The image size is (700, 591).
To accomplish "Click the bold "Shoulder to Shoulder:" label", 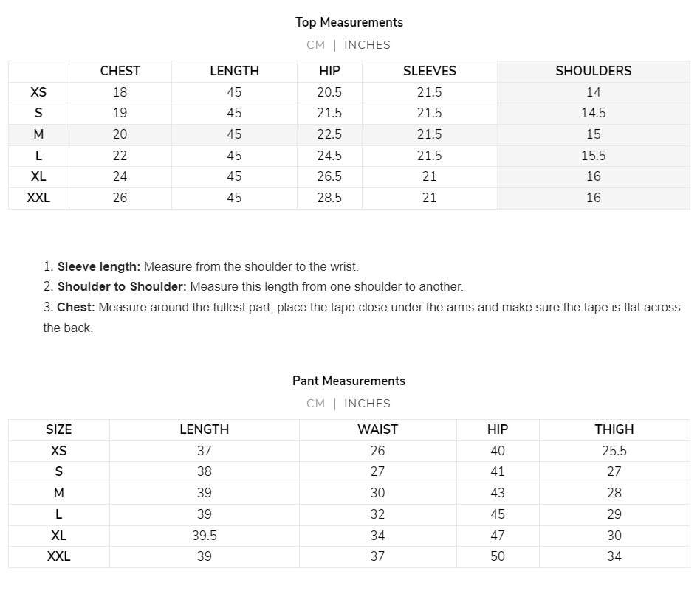I will pyautogui.click(x=122, y=287).
